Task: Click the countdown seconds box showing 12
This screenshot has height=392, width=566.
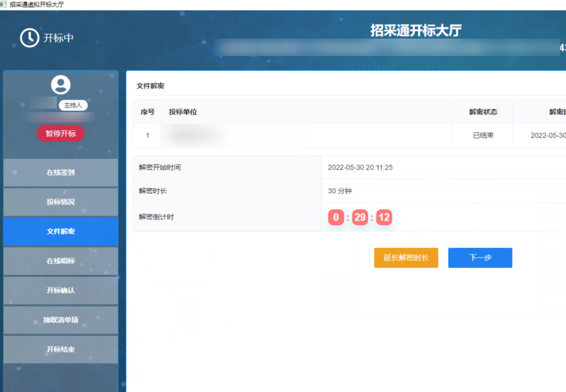Action: click(x=384, y=217)
